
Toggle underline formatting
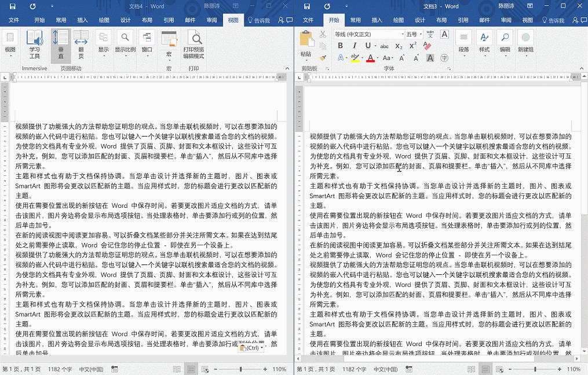[368, 46]
